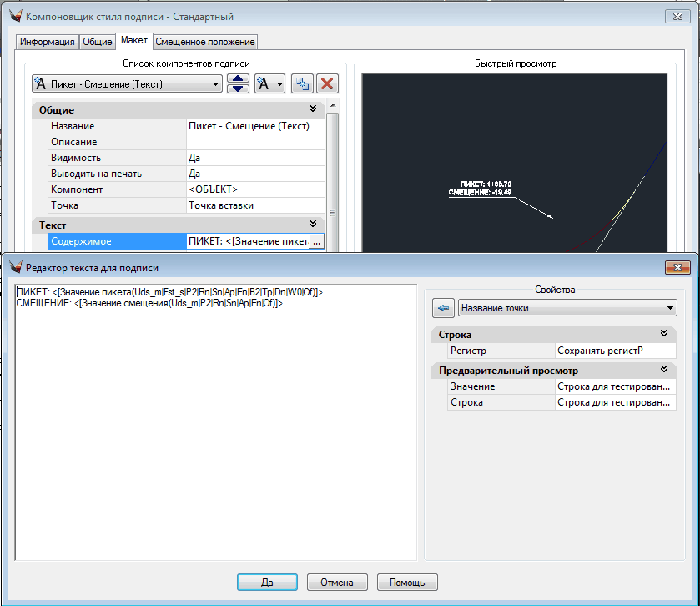Click the copy component icon
This screenshot has width=700, height=606.
301,83
